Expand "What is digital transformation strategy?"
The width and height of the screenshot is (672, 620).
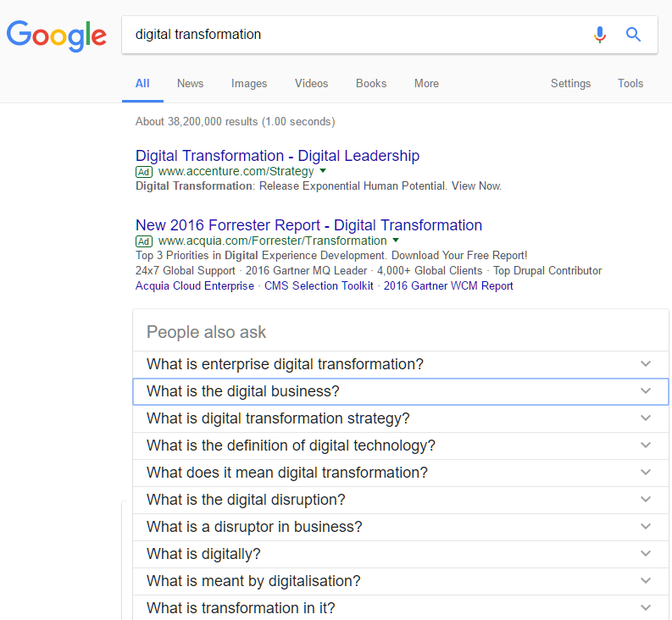point(646,418)
